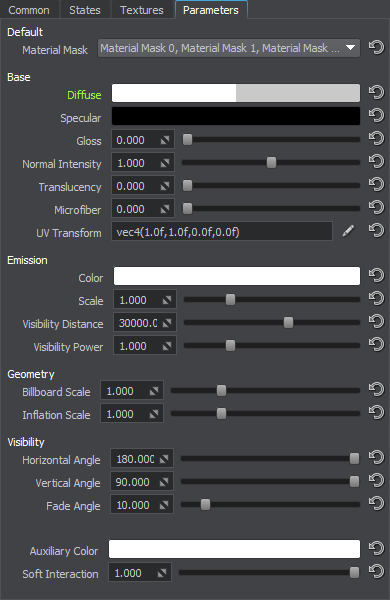Open the UV Transform pencil editor

[x=348, y=231]
